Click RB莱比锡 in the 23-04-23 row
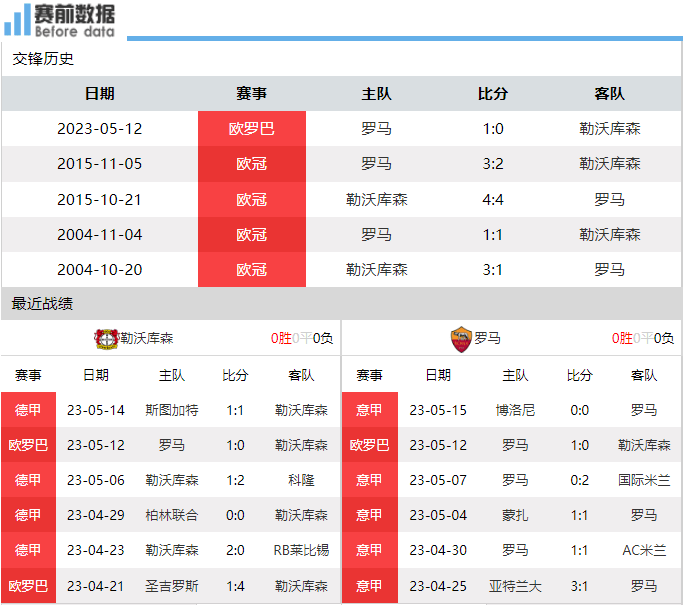The image size is (683, 605). (x=301, y=550)
